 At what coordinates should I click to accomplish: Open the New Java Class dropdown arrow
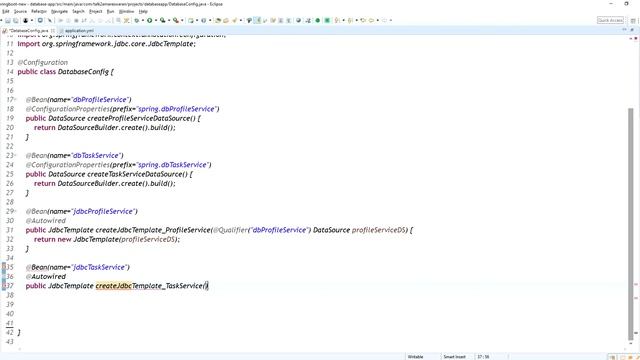(x=209, y=20)
